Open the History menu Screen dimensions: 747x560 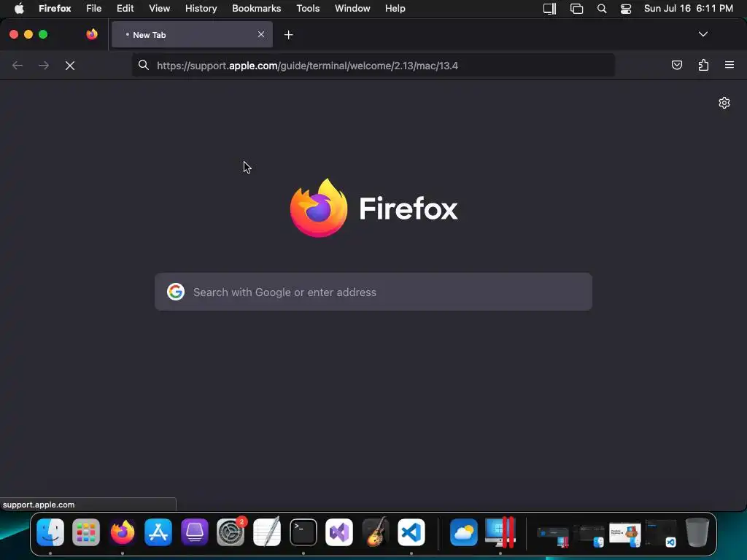[x=201, y=9]
